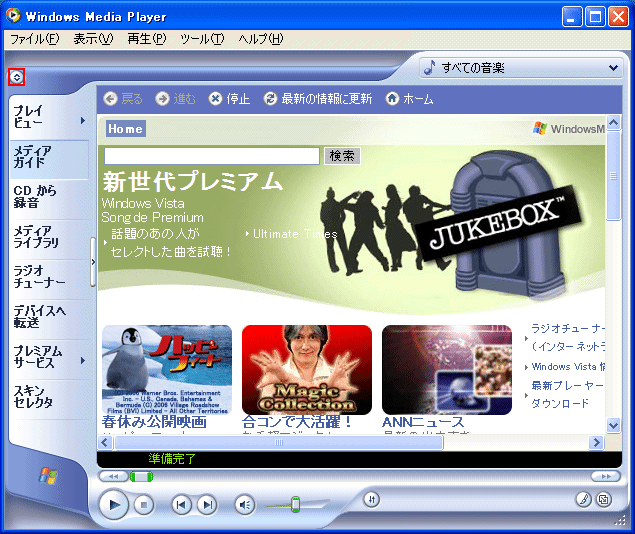Open the 再生(P) menu
The height and width of the screenshot is (534, 635).
[x=147, y=39]
